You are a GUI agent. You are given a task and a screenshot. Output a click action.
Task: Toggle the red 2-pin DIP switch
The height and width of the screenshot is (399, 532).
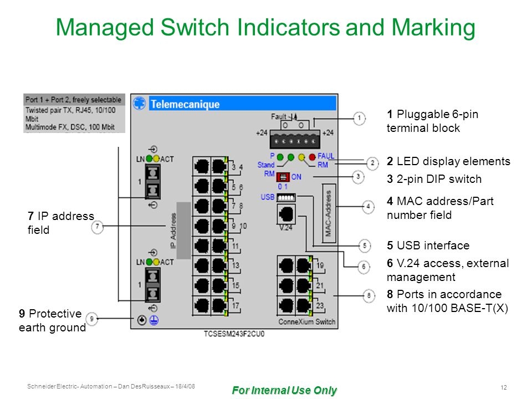[283, 177]
